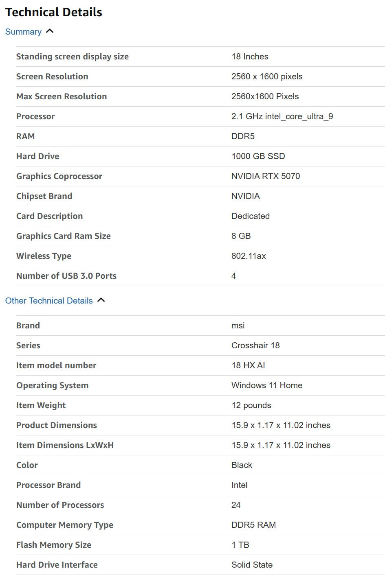Click the Windows 11 Home value
This screenshot has height=588, width=385.
[267, 385]
